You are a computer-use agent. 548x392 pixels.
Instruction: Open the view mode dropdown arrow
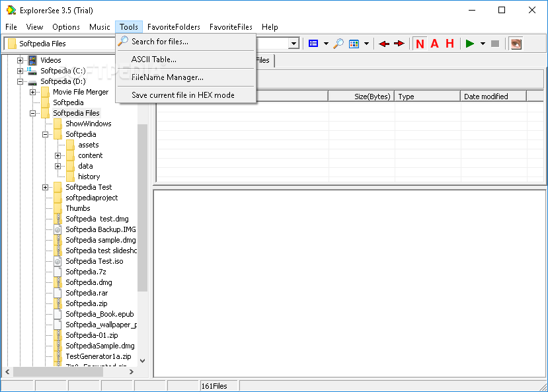pos(326,44)
